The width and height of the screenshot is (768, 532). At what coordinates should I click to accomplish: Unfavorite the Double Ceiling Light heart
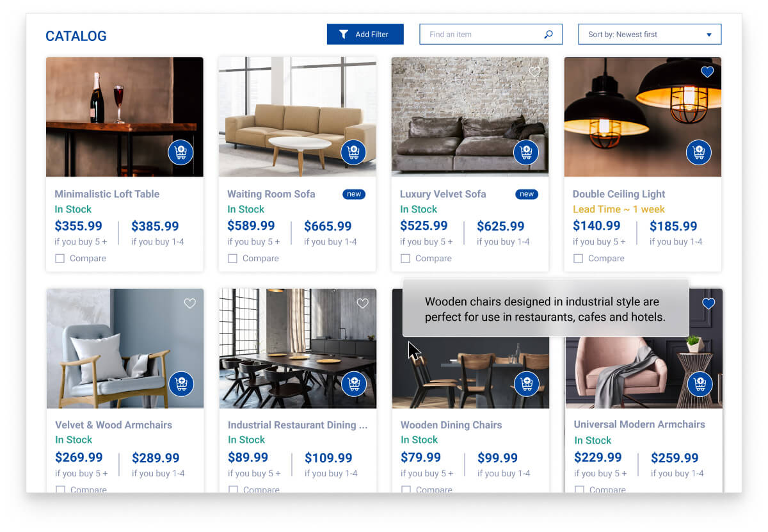707,72
